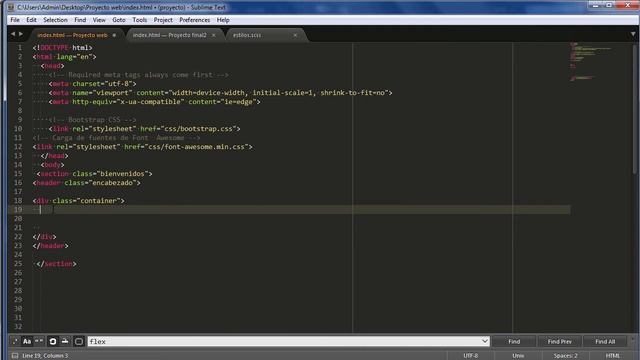This screenshot has width=640, height=360.
Task: Click the Find button
Action: [514, 341]
